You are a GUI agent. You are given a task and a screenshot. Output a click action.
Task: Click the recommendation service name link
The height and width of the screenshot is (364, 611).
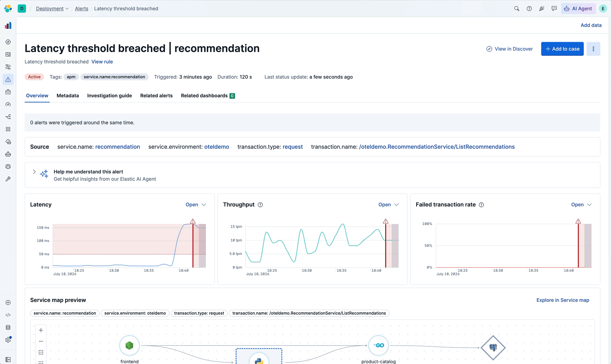118,147
